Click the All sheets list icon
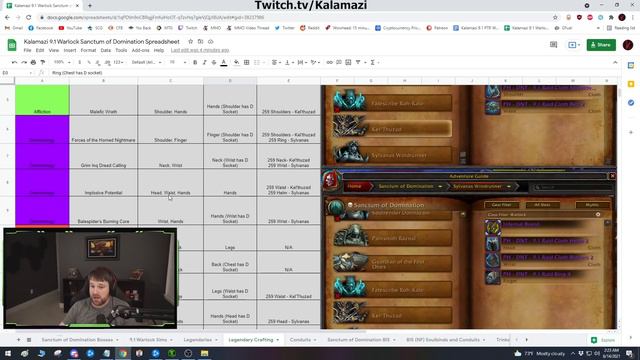This screenshot has width=640, height=360. (29, 340)
